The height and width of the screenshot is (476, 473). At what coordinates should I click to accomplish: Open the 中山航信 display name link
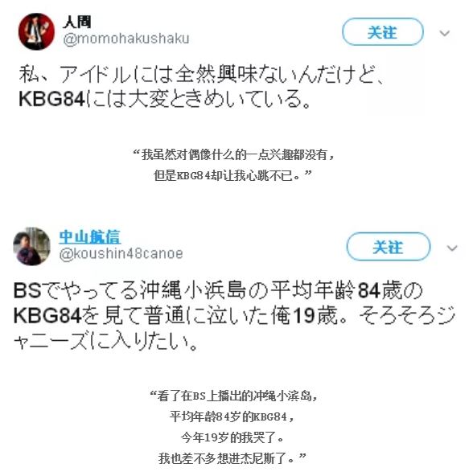pyautogui.click(x=89, y=236)
